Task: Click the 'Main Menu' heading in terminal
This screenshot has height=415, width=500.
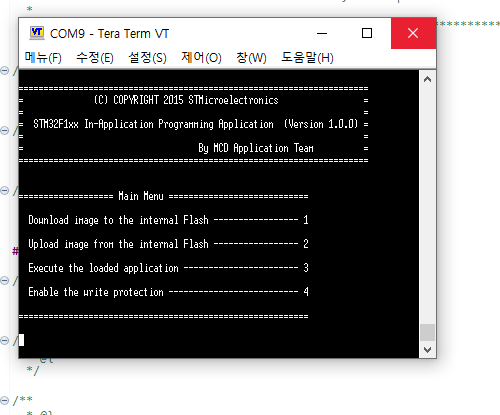Action: (x=141, y=196)
